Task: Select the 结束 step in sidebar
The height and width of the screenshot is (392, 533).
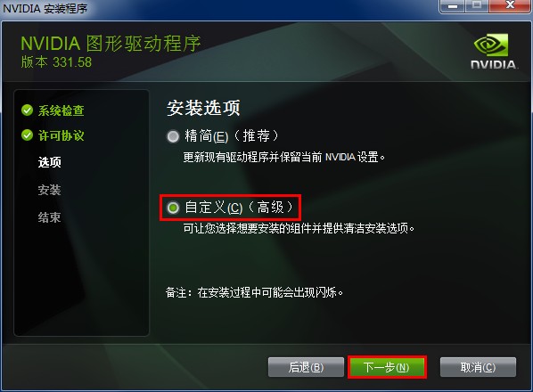Action: [x=50, y=217]
